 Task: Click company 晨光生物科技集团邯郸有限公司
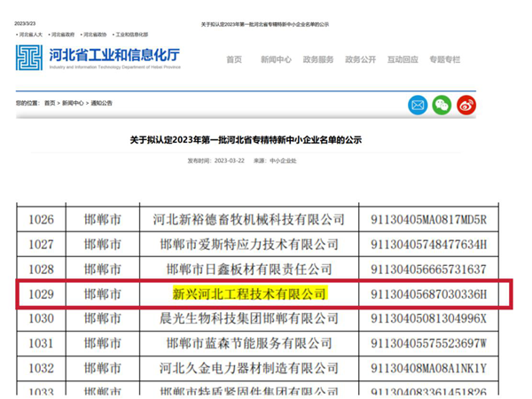pyautogui.click(x=248, y=318)
